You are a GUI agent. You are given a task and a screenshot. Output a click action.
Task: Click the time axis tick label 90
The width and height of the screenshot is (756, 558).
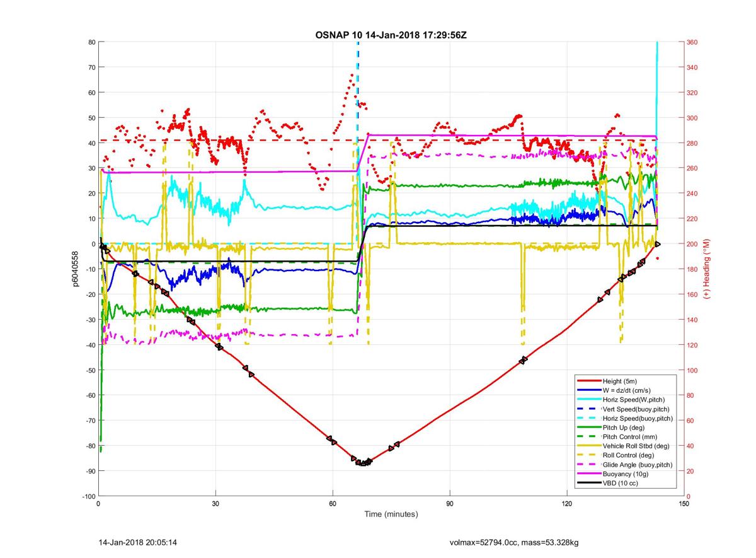tap(450, 504)
